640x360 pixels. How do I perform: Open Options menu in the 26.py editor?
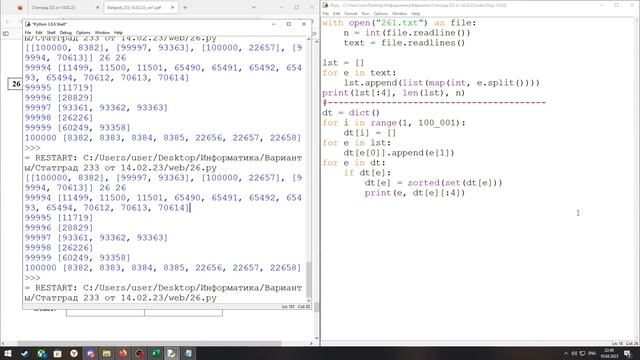tap(380, 13)
